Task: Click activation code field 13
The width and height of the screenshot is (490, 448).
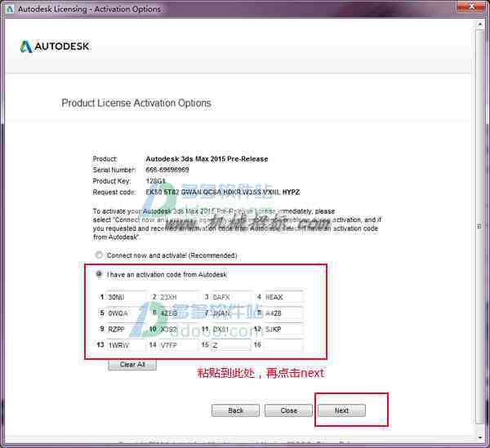Action: pos(126,345)
